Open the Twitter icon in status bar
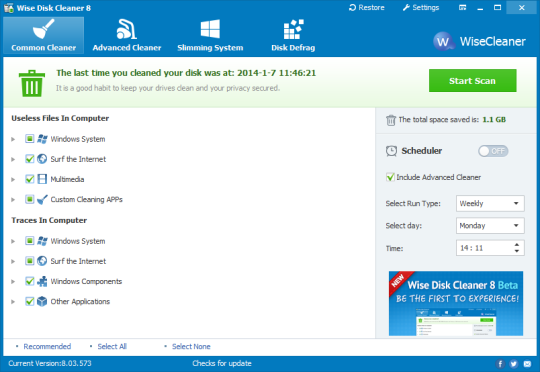 click(513, 364)
